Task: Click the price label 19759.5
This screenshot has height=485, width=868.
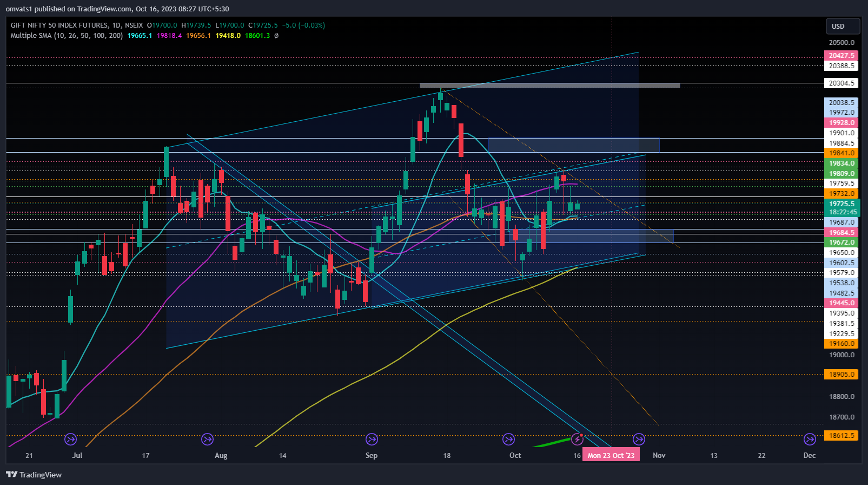Action: 842,183
